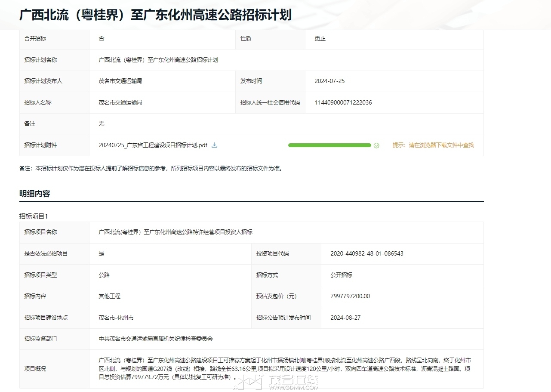The width and height of the screenshot is (551, 392).
Task: Click the note text below attachment table
Action: click(x=151, y=169)
